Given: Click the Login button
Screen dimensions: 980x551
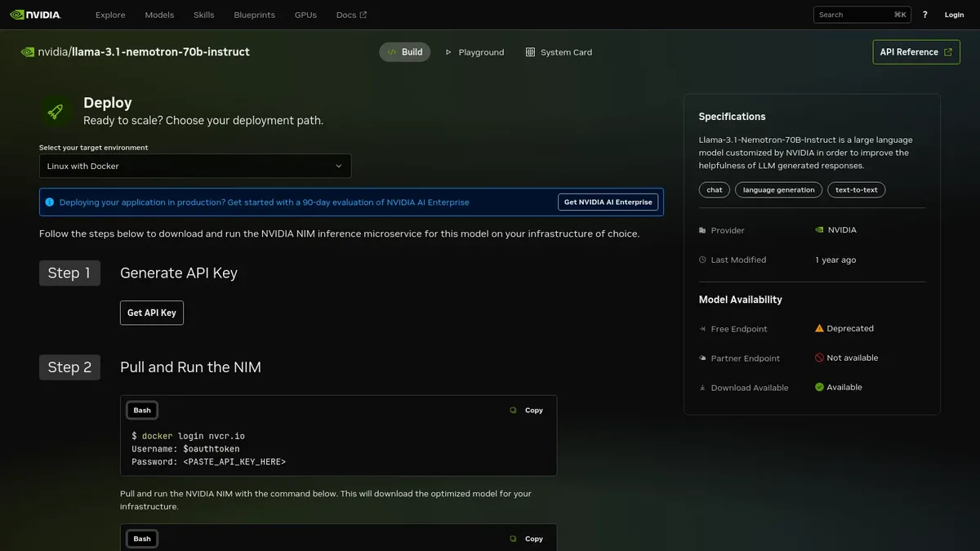Looking at the screenshot, I should click(954, 15).
